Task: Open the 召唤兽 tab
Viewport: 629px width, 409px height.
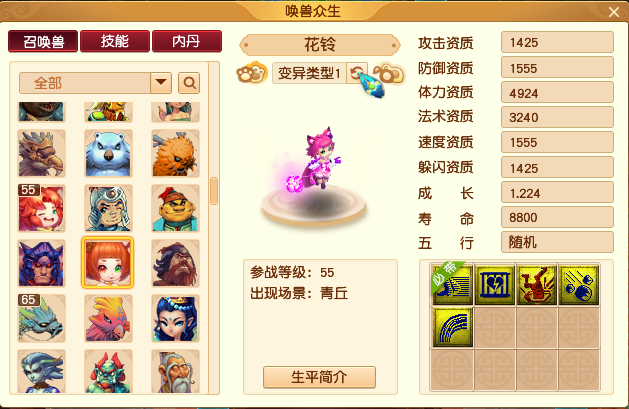Action: pyautogui.click(x=43, y=41)
